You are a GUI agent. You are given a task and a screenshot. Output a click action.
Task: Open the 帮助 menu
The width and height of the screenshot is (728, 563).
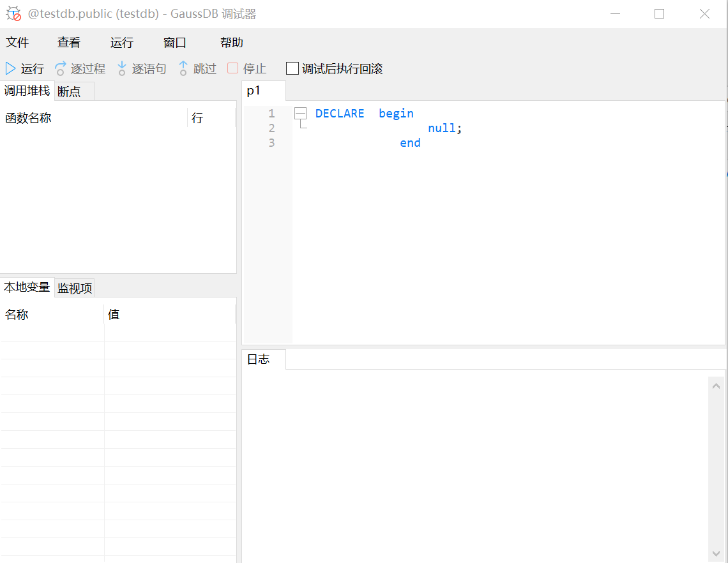coord(232,43)
